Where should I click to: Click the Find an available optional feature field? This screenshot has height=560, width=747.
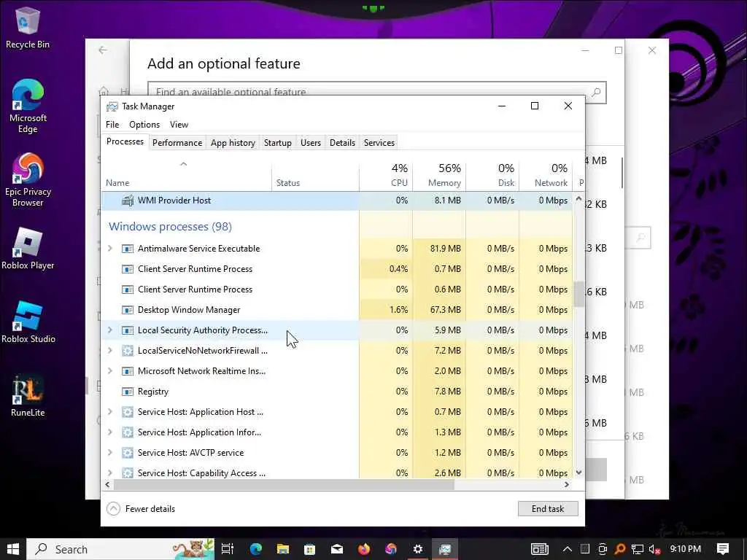[x=376, y=93]
